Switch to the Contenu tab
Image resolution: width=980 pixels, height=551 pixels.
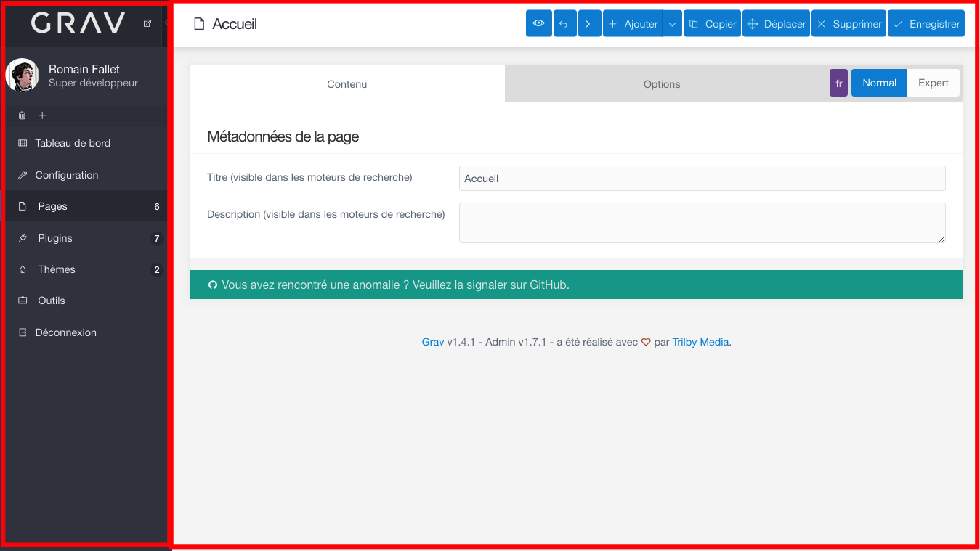pos(347,83)
